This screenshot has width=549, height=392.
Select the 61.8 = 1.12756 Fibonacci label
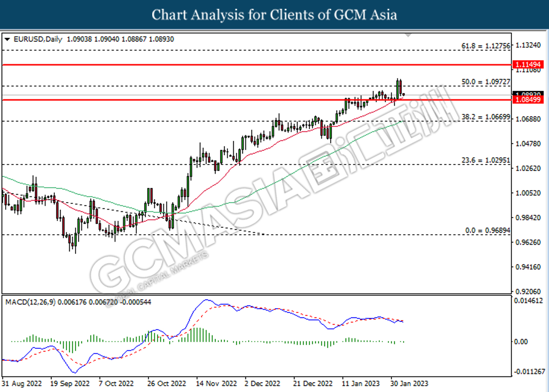(x=486, y=46)
